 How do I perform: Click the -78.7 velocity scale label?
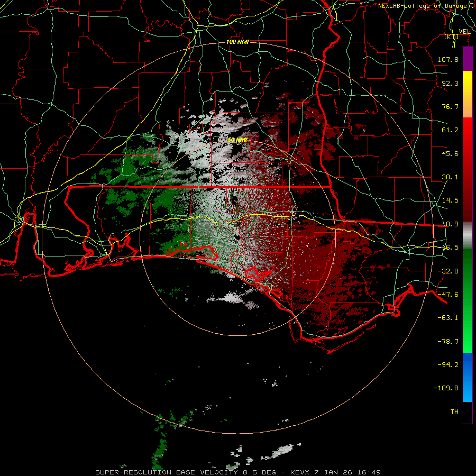pyautogui.click(x=448, y=342)
